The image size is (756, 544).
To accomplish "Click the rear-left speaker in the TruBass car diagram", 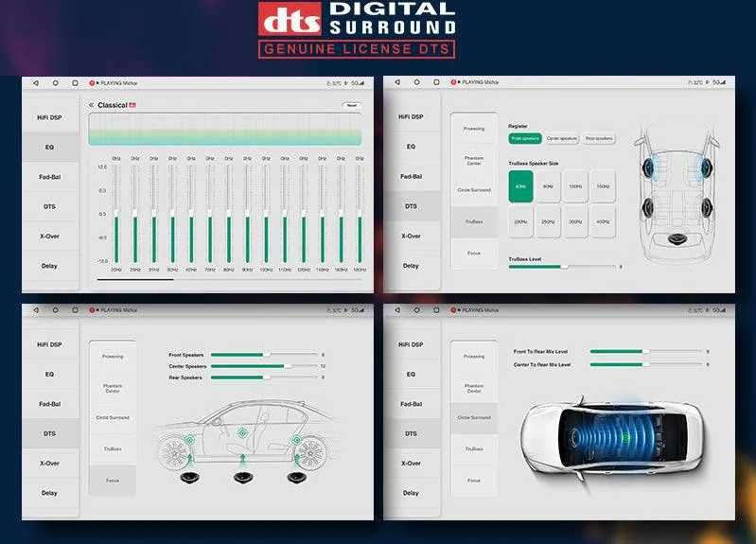I will (648, 207).
